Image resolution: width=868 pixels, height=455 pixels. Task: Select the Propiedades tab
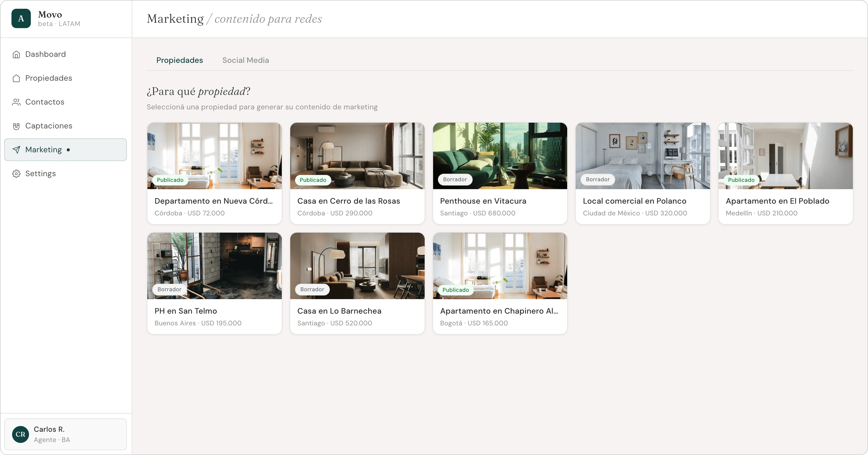(179, 60)
